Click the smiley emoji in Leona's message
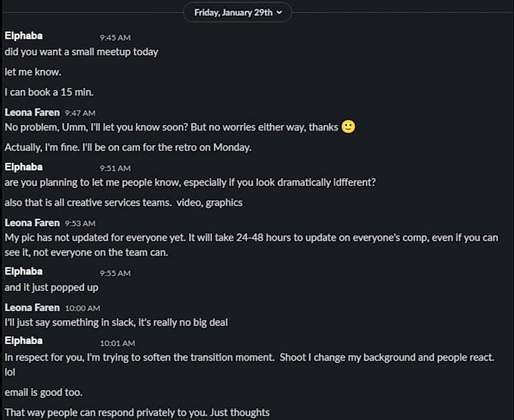 [x=348, y=127]
